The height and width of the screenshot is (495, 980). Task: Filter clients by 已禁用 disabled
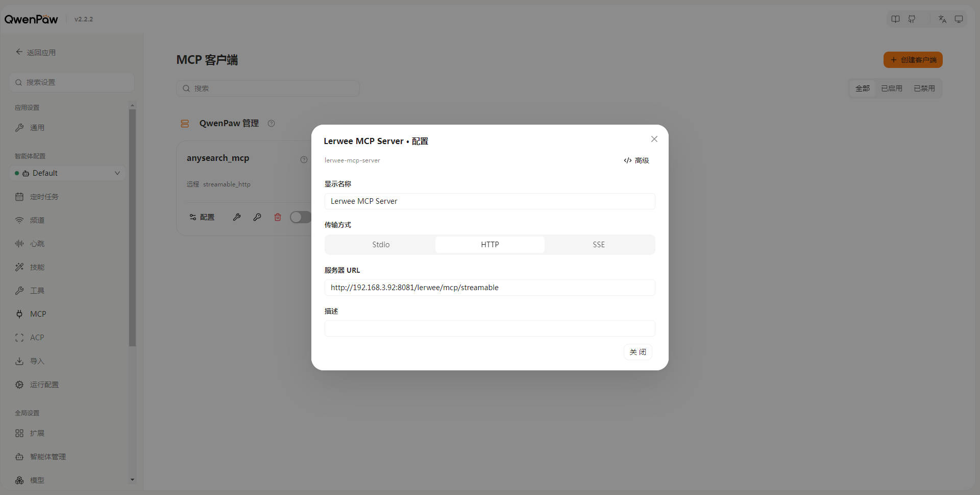924,88
